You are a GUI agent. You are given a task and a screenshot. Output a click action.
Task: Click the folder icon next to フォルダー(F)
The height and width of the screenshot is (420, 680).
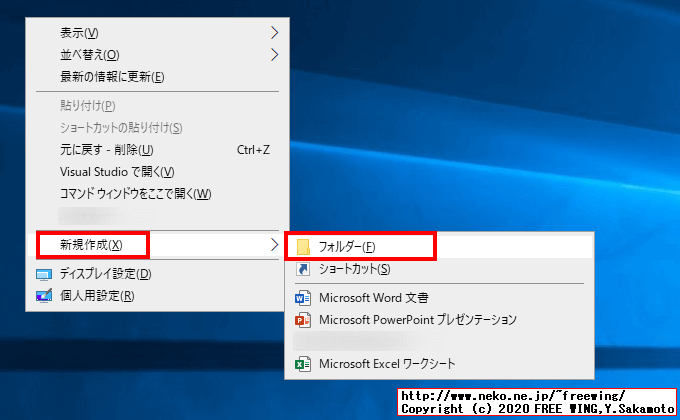coord(303,247)
